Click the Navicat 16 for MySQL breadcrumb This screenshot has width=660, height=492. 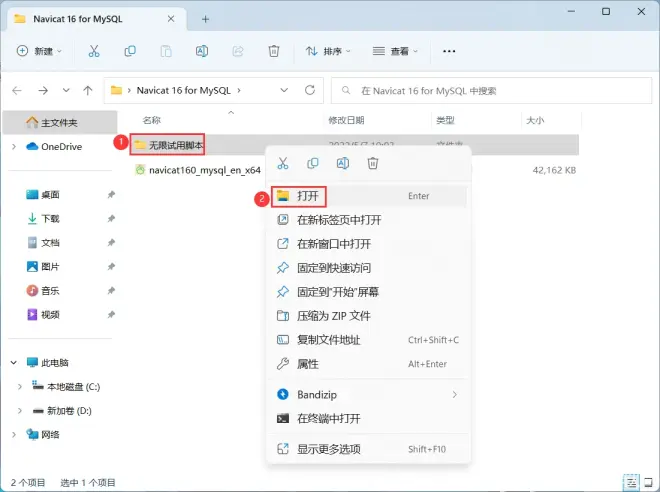184,90
